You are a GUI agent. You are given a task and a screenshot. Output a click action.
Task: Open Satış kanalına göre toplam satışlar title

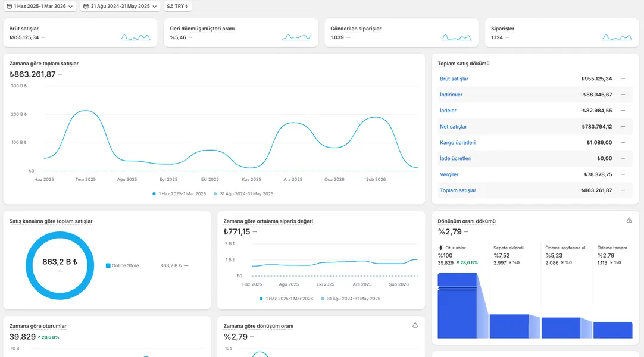pos(51,221)
